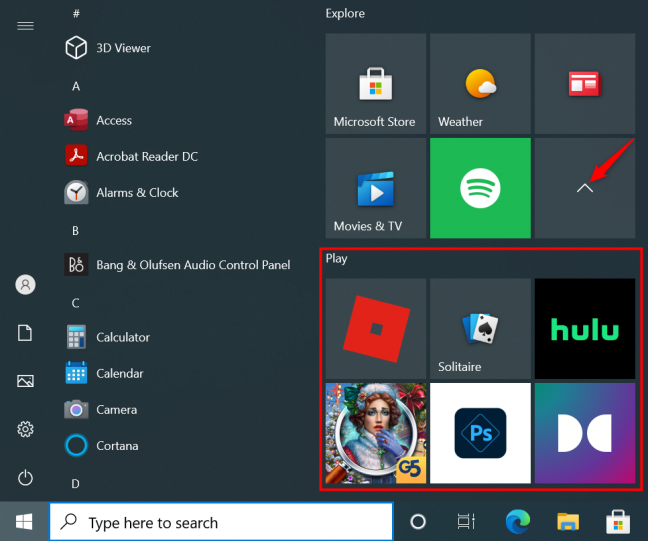The height and width of the screenshot is (541, 648).
Task: Expand the Start menu hamburger button
Action: (x=25, y=26)
